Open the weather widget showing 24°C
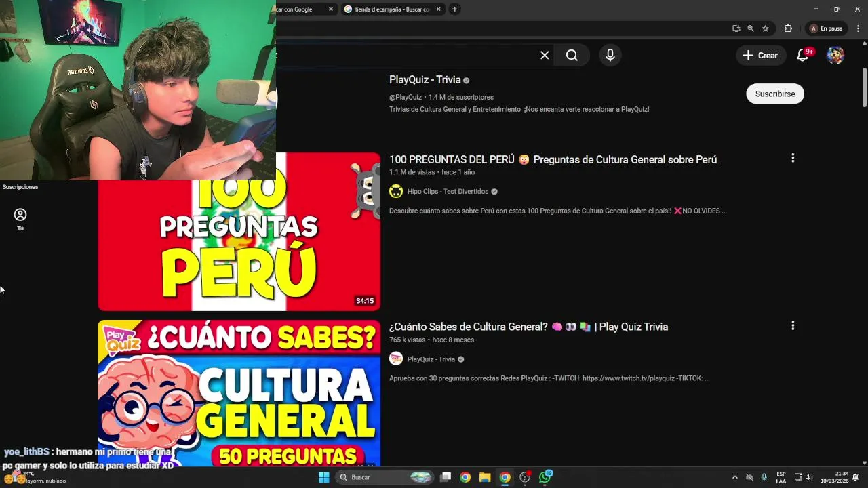Screen dimensions: 868x488 click(x=35, y=478)
